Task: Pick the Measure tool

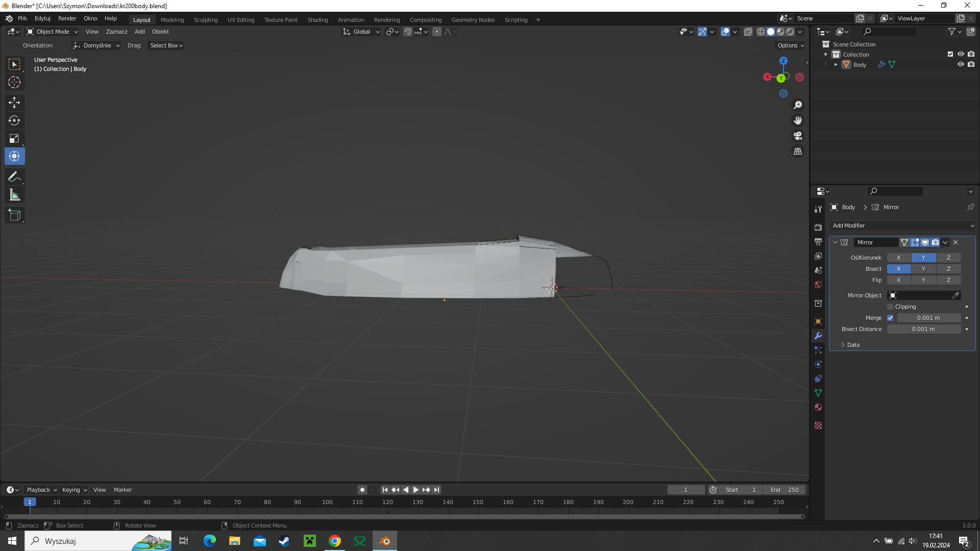Action: tap(14, 194)
